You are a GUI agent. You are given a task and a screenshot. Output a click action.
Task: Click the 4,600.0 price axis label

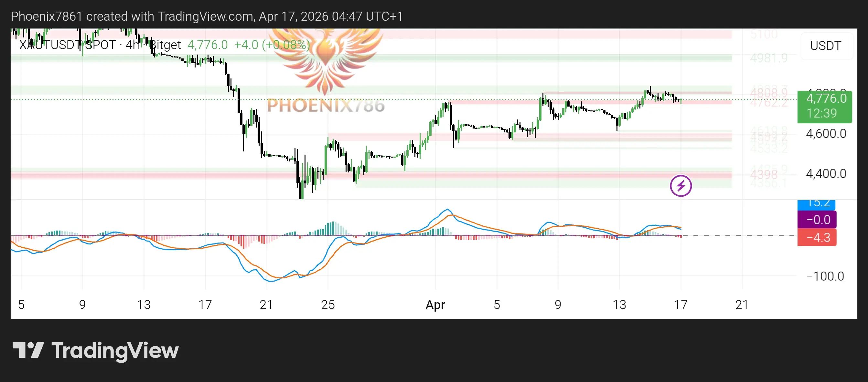point(826,134)
